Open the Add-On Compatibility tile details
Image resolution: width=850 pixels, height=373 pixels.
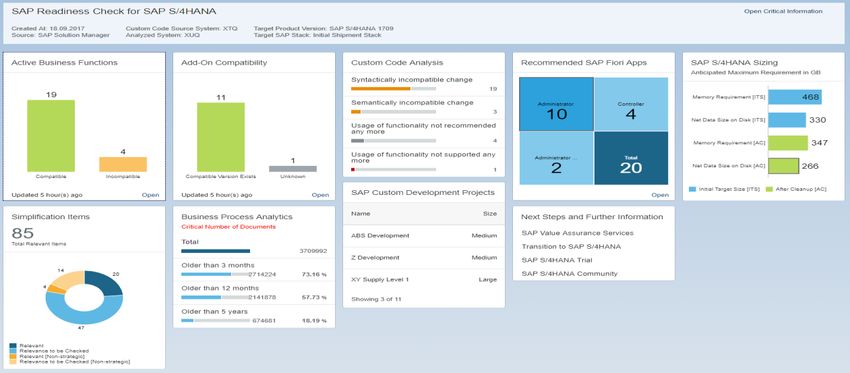pos(320,195)
